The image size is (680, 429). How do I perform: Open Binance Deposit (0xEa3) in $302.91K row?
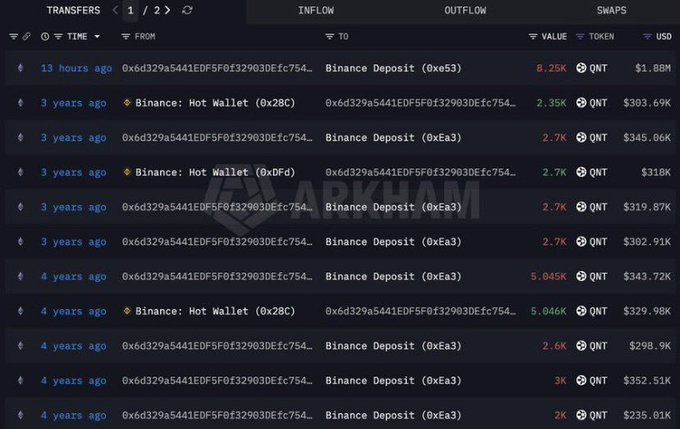pyautogui.click(x=393, y=242)
